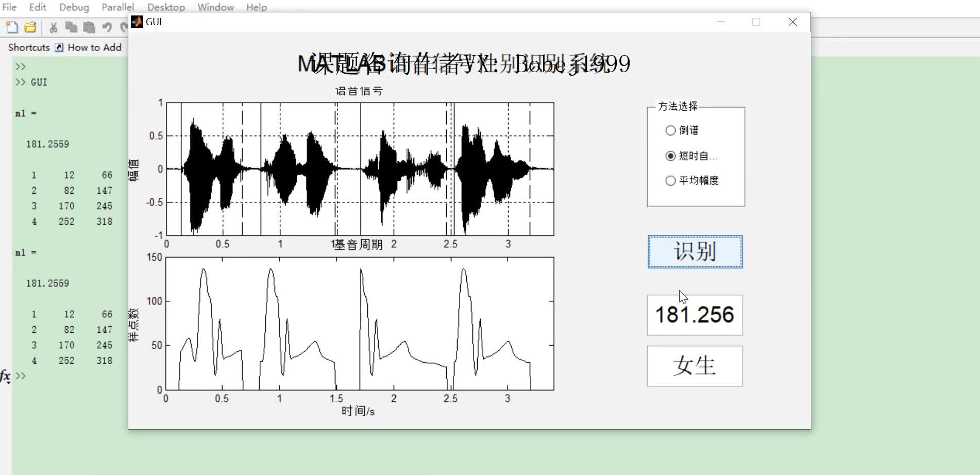Click the MATLAB logo in the GUI title bar

tap(137, 22)
